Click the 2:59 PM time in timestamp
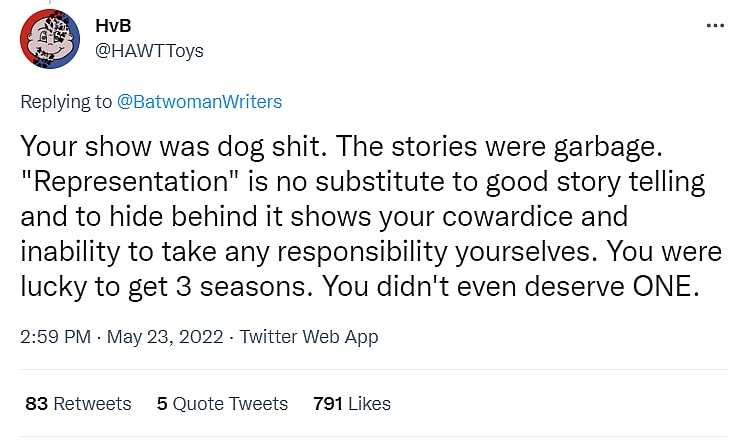The image size is (746, 440). (x=55, y=337)
